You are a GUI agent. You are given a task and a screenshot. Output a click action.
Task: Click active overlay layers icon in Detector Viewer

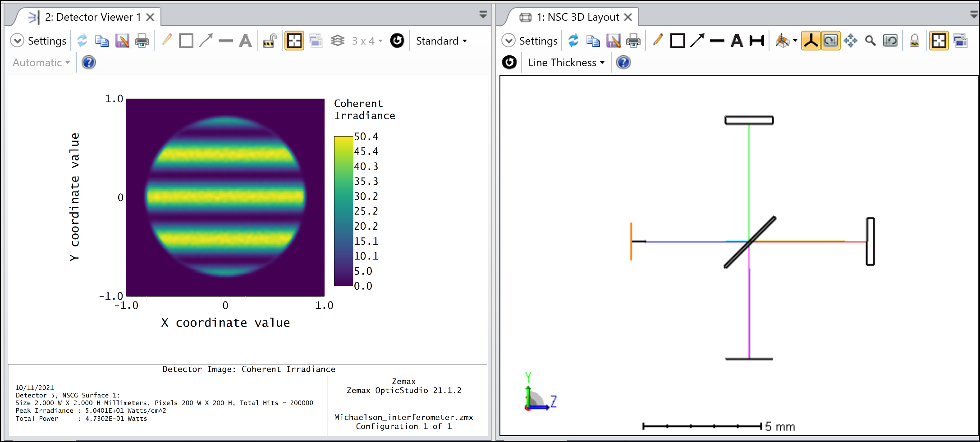[x=338, y=41]
